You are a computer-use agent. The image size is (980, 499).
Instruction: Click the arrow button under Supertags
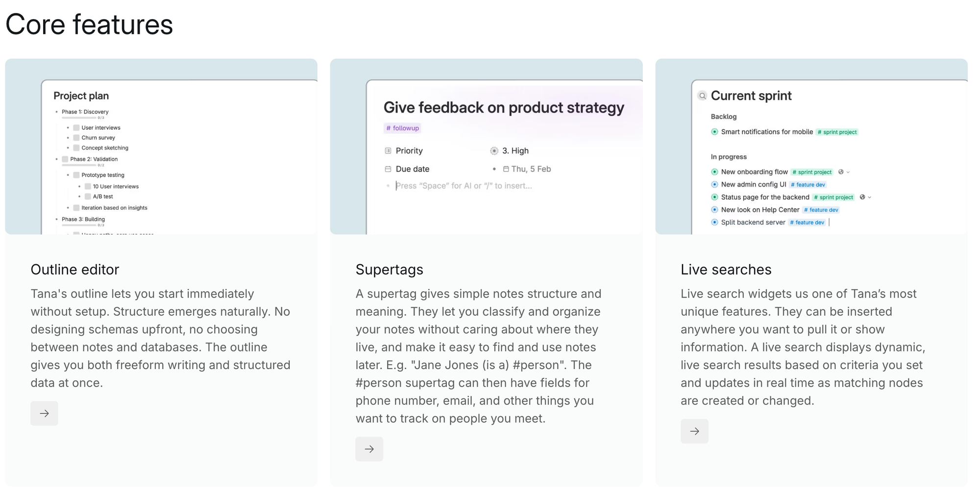tap(369, 449)
